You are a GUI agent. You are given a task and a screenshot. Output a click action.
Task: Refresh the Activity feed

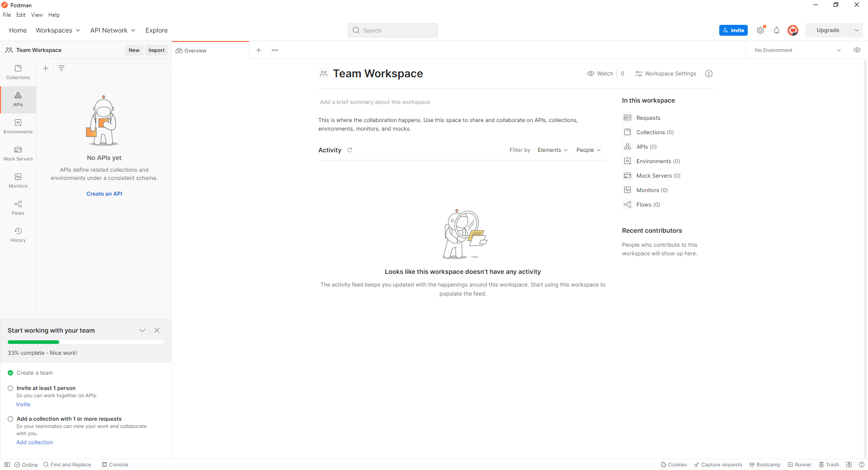coord(349,150)
